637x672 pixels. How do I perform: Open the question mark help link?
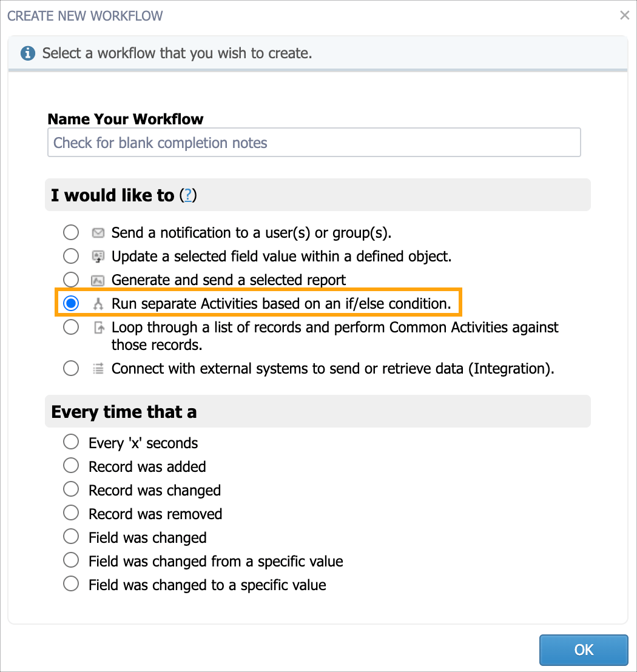pyautogui.click(x=188, y=195)
